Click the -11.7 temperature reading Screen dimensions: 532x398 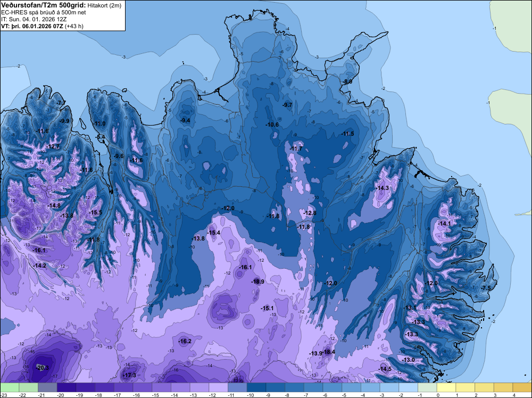tap(296, 149)
